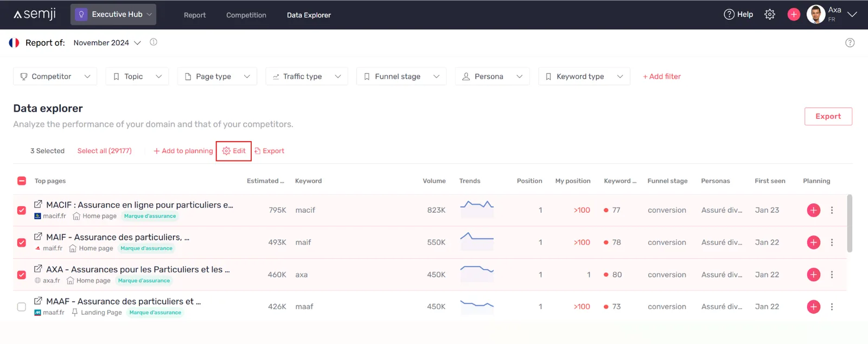Image resolution: width=868 pixels, height=344 pixels.
Task: Add axa row to planning
Action: (x=814, y=275)
